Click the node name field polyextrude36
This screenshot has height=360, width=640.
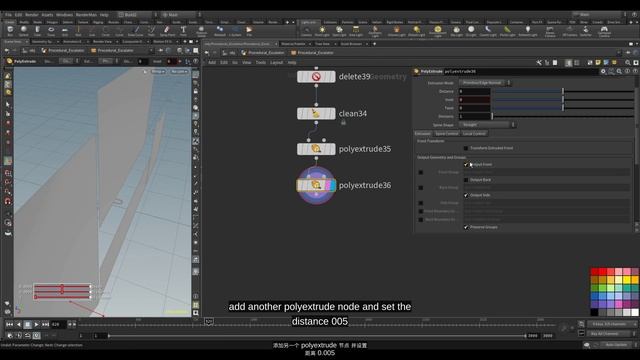click(520, 71)
